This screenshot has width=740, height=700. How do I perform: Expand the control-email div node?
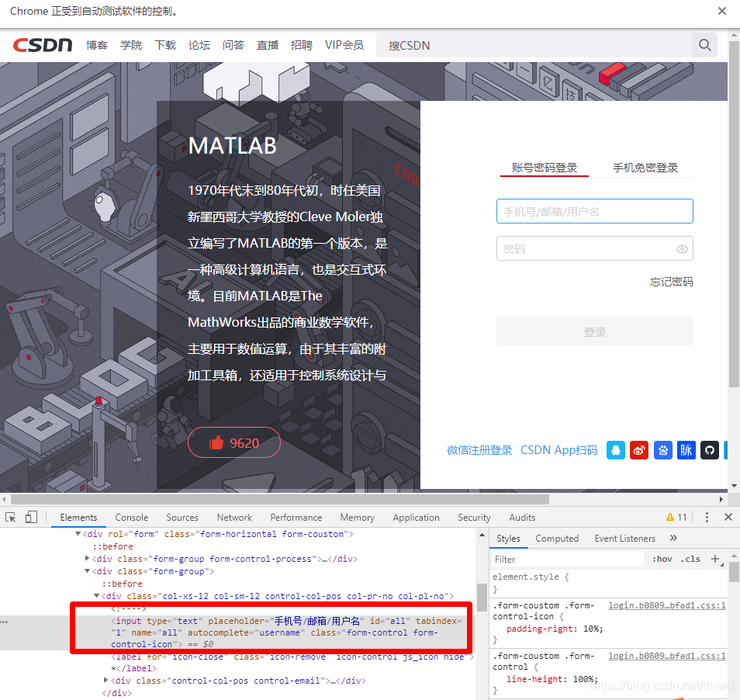point(105,680)
